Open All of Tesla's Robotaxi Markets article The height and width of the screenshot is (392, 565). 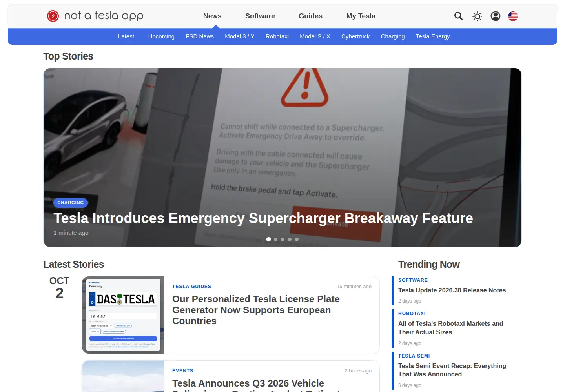click(x=450, y=328)
